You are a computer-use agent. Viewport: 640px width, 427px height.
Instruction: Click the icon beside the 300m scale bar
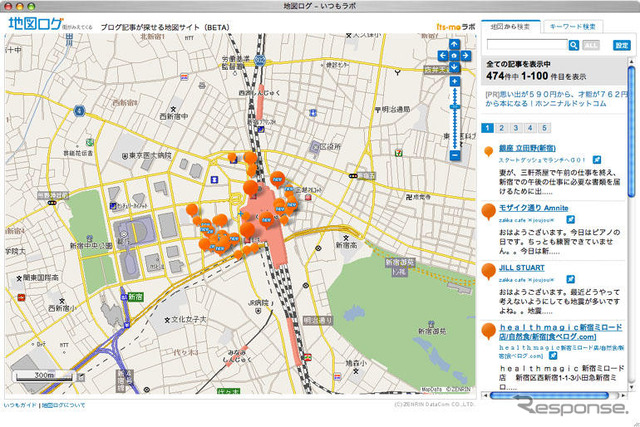pos(80,376)
